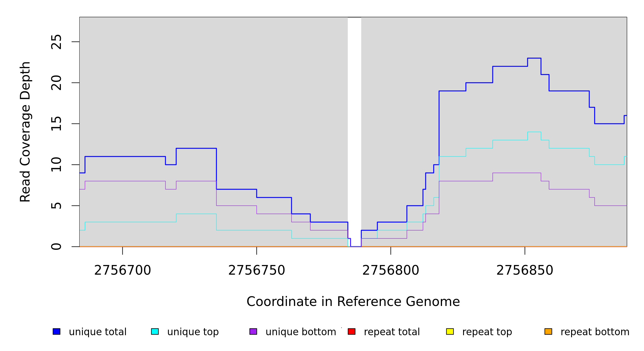
Task: Click the x-axis tick label 2756750
Action: [x=256, y=271]
